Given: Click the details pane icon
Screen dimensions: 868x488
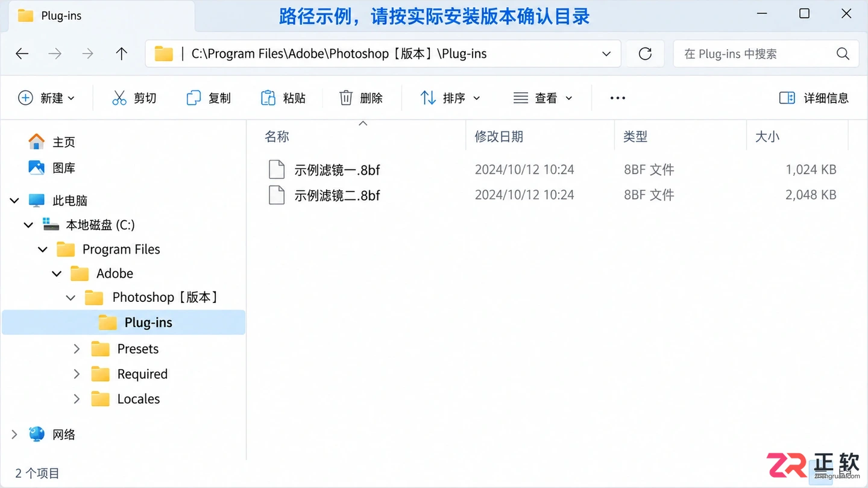Looking at the screenshot, I should tap(787, 98).
